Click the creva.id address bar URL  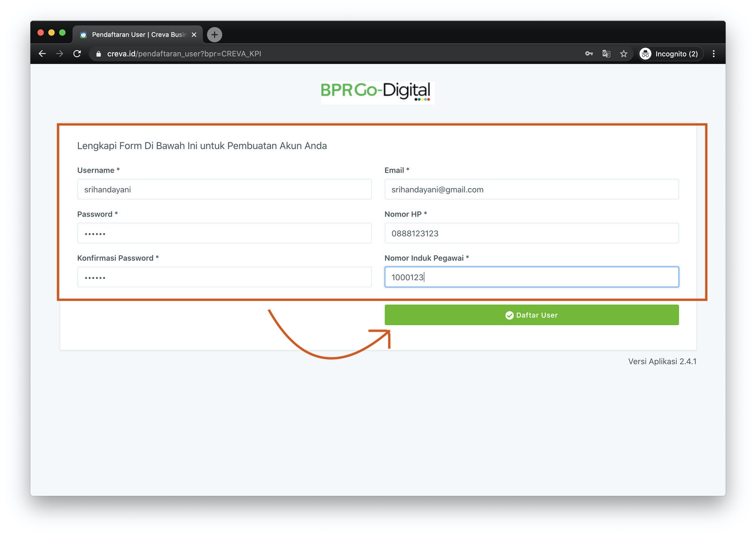pyautogui.click(x=184, y=54)
